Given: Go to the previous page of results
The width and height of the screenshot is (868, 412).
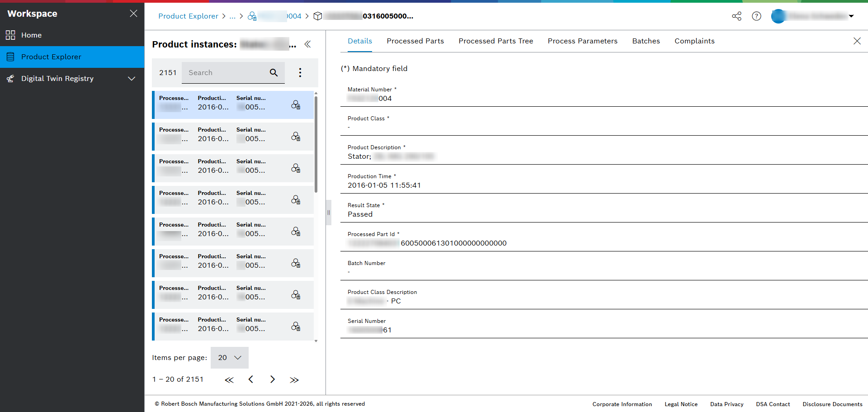Looking at the screenshot, I should pos(251,379).
